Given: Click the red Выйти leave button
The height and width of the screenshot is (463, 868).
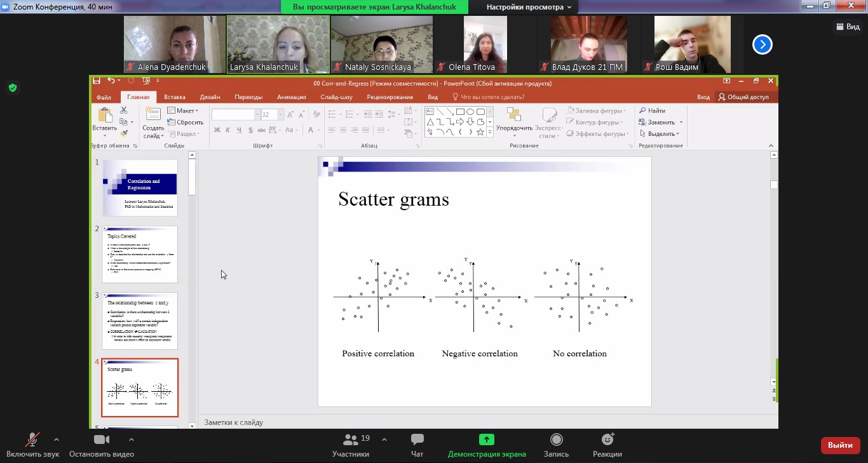Looking at the screenshot, I should (x=841, y=445).
